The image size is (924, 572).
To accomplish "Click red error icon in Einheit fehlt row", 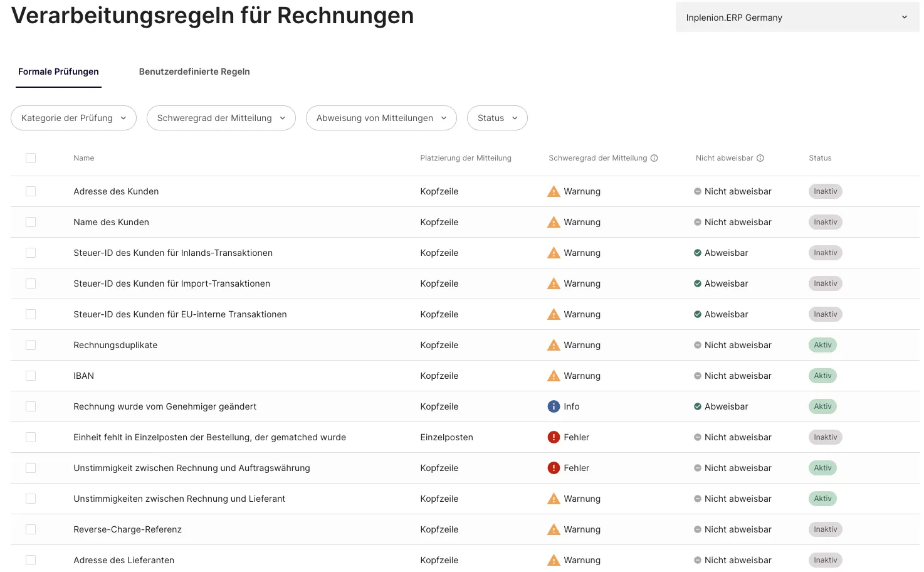I will click(554, 437).
